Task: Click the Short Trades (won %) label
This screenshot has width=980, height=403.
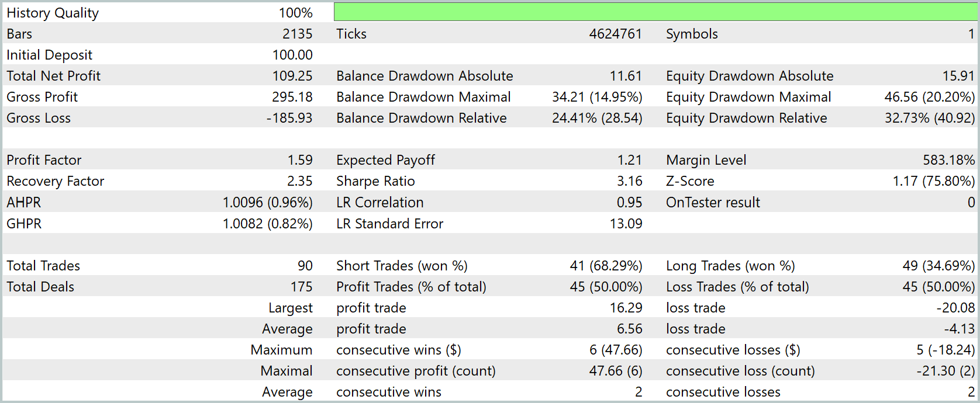Action: coord(402,266)
